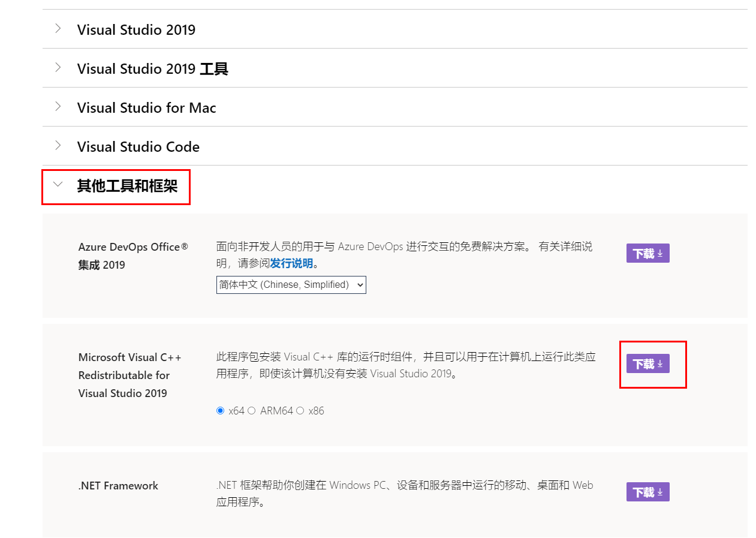The image size is (756, 538).
Task: Select the x64 architecture option
Action: coord(220,411)
